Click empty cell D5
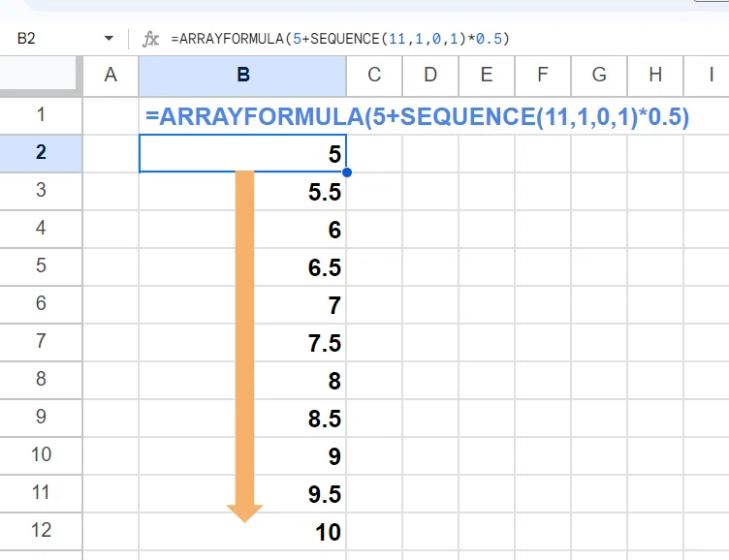The width and height of the screenshot is (729, 560). pyautogui.click(x=430, y=266)
